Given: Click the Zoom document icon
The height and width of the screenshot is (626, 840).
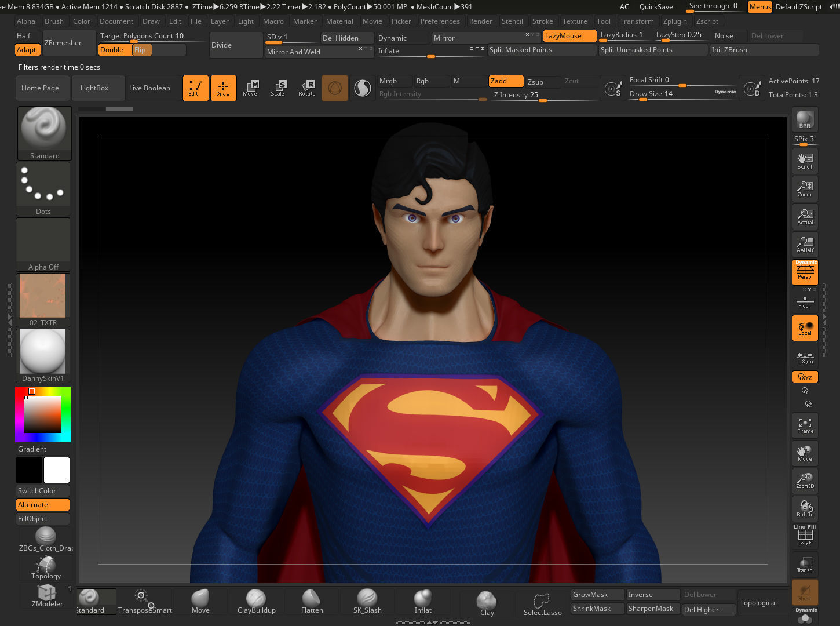Looking at the screenshot, I should [805, 189].
